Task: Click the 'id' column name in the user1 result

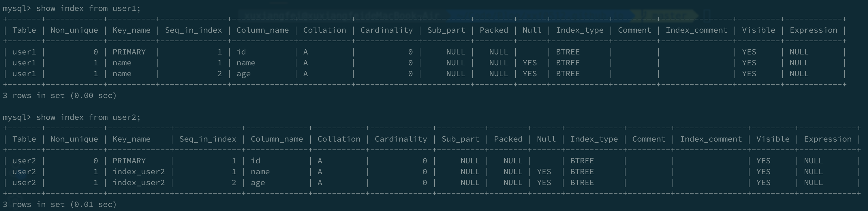Action: (x=241, y=52)
